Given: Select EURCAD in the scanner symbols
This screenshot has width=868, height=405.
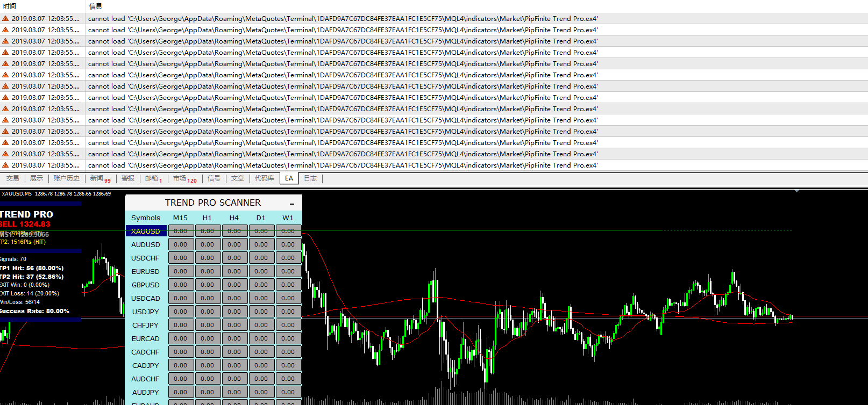Looking at the screenshot, I should pos(146,338).
